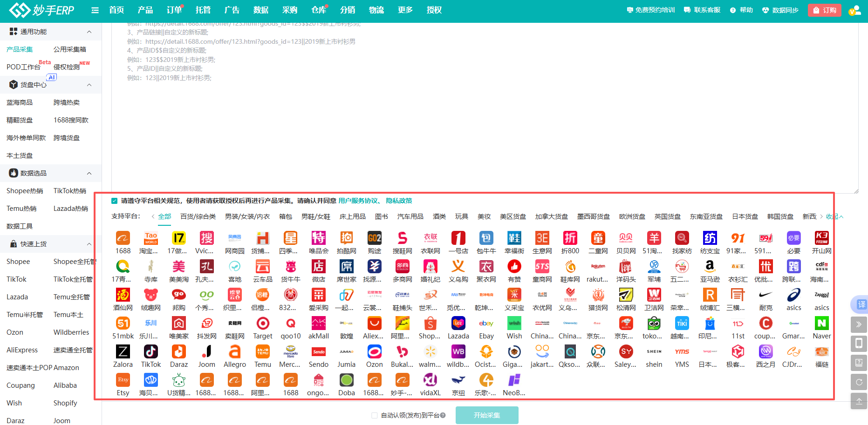Pick the Ebay platform icon
The width and height of the screenshot is (868, 425).
(486, 324)
